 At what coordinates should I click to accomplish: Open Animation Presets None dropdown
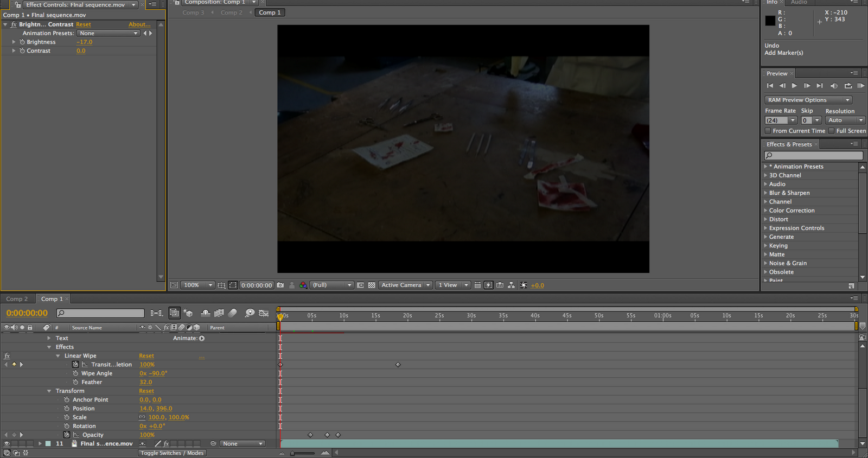point(108,33)
